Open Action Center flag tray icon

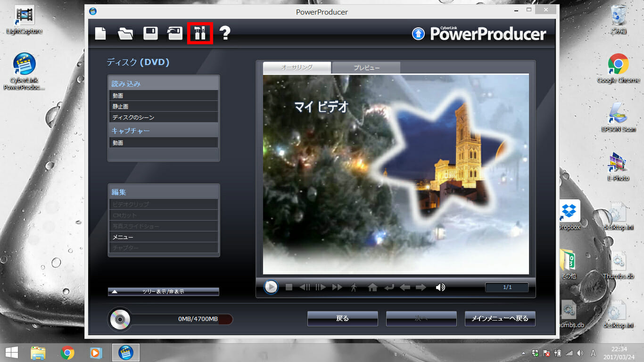coord(547,353)
